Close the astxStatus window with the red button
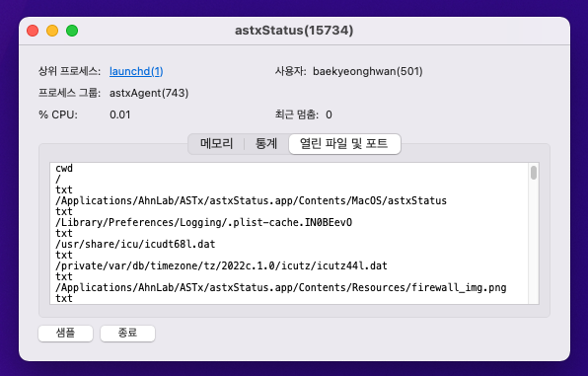 pyautogui.click(x=33, y=31)
